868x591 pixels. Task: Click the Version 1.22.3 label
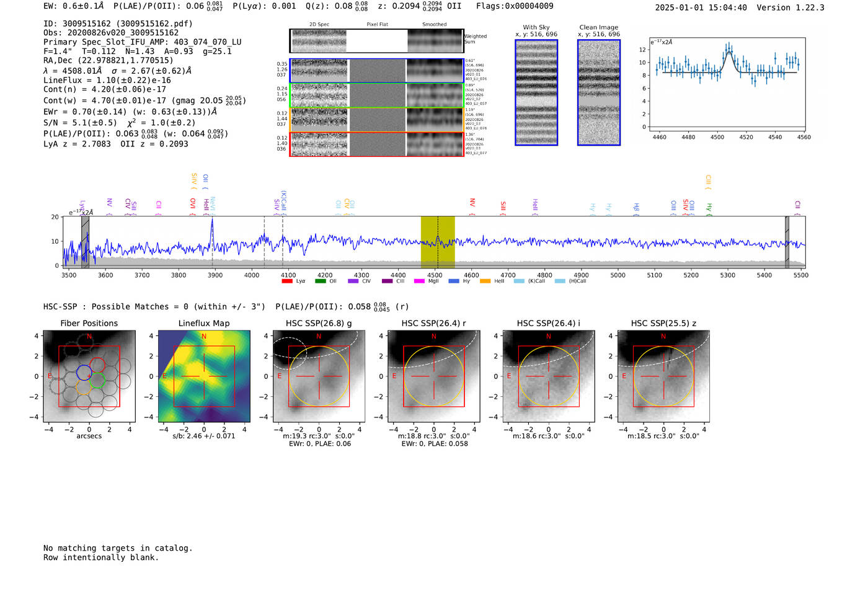[x=790, y=8]
